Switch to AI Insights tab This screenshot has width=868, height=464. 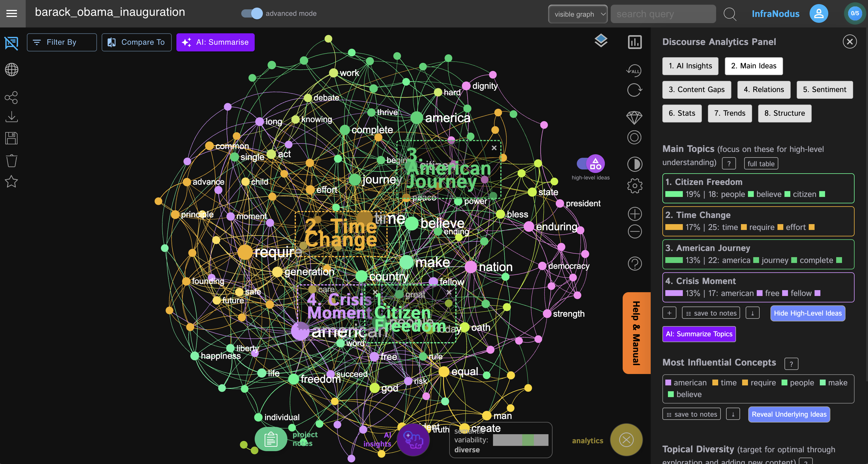[x=690, y=66]
